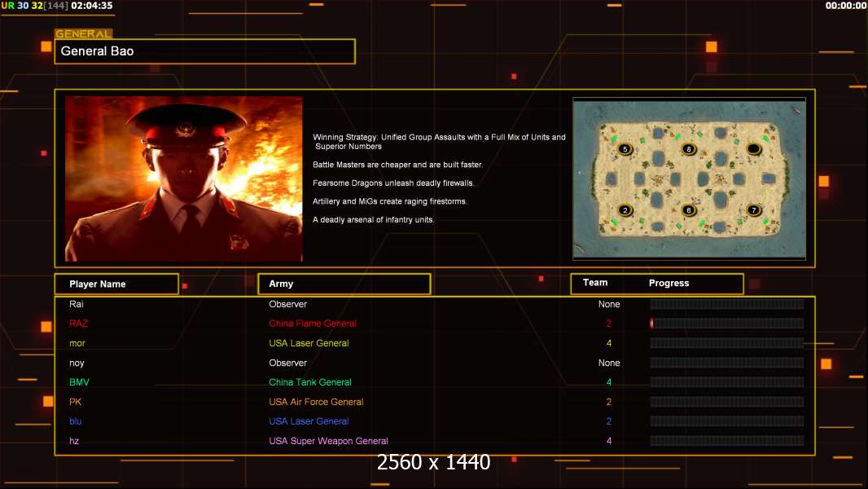The width and height of the screenshot is (868, 489).
Task: Click Observer in noy's army cell
Action: tap(288, 363)
